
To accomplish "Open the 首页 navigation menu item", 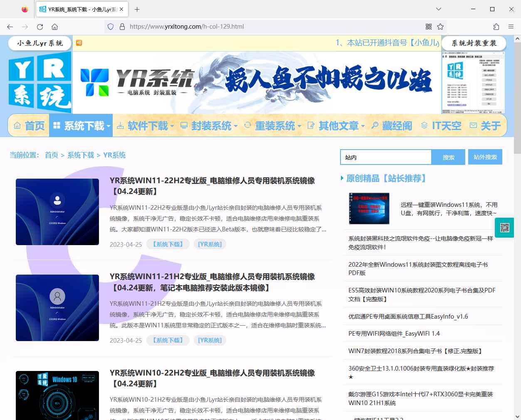I will click(x=29, y=125).
